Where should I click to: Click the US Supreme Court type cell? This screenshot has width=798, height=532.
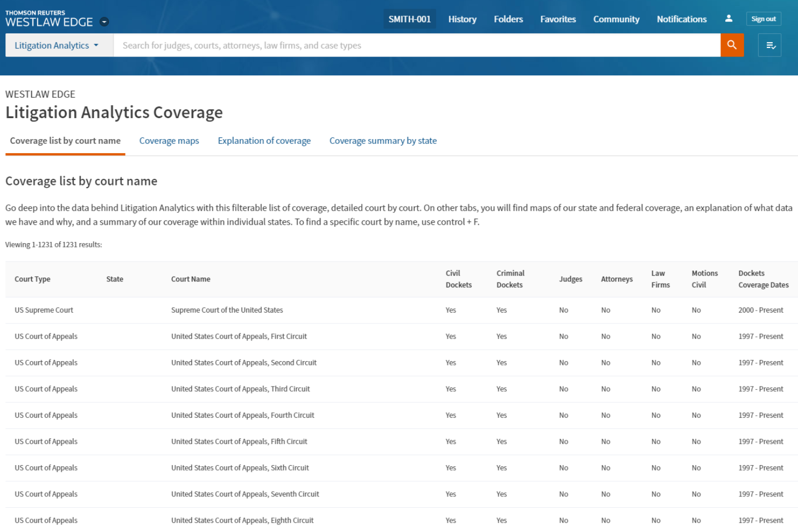[44, 310]
